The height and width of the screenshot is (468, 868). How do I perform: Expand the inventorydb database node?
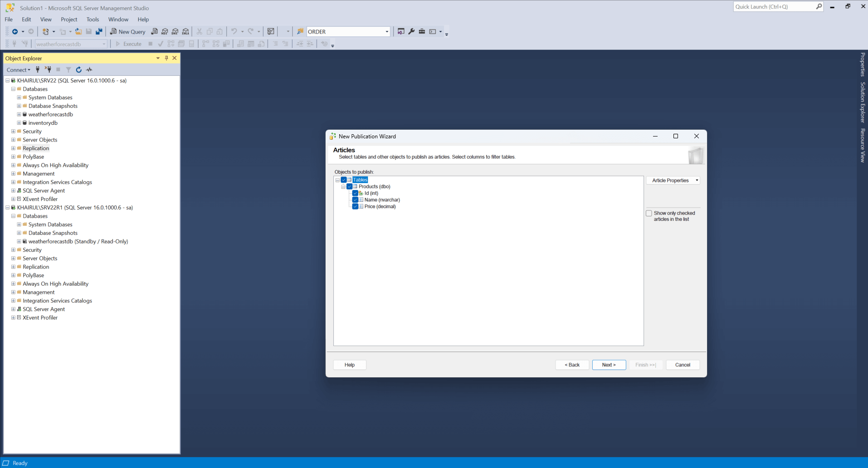coord(19,123)
